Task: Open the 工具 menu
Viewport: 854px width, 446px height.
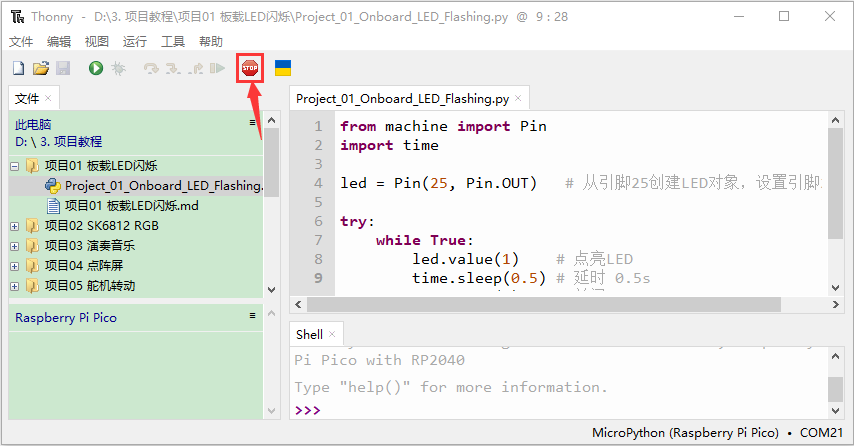Action: [x=173, y=41]
